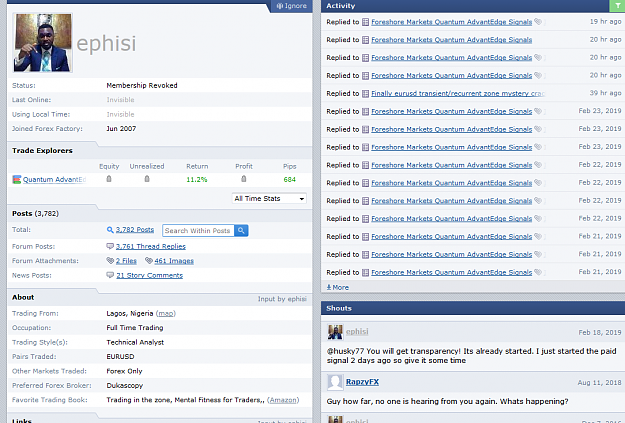Click More to load additional activity

(338, 287)
